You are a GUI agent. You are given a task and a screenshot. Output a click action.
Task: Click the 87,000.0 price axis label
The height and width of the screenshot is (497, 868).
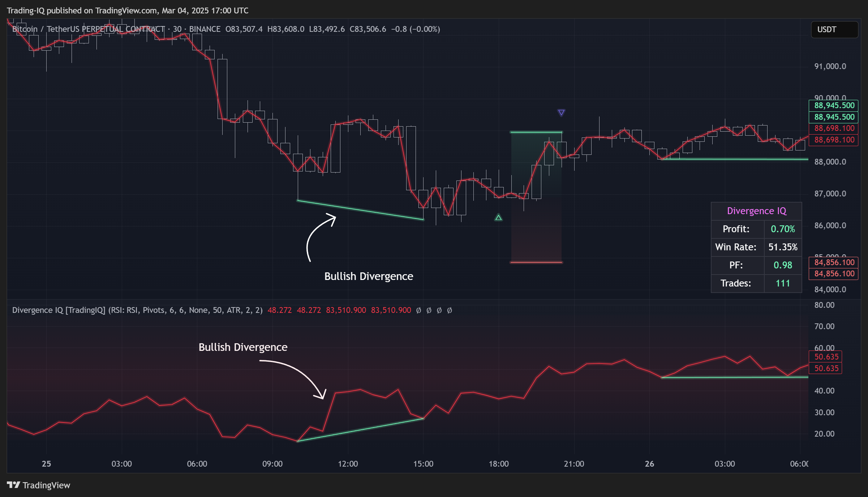coord(830,194)
